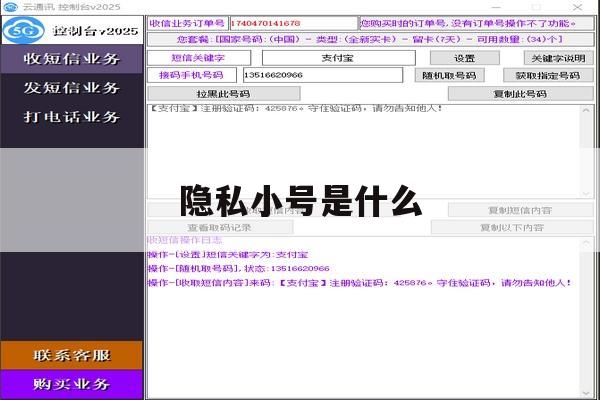The width and height of the screenshot is (600, 400).
Task: Click log line 随机取号码 状态
Action: pyautogui.click(x=238, y=268)
